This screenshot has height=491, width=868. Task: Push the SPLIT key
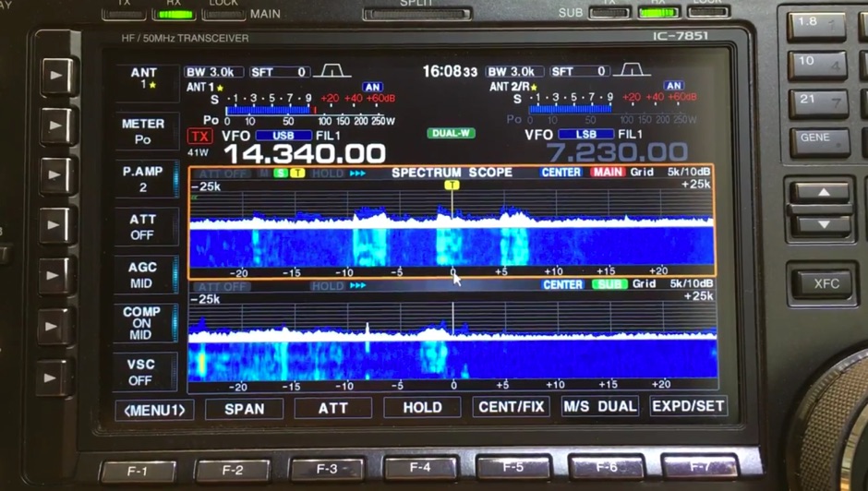tap(416, 14)
